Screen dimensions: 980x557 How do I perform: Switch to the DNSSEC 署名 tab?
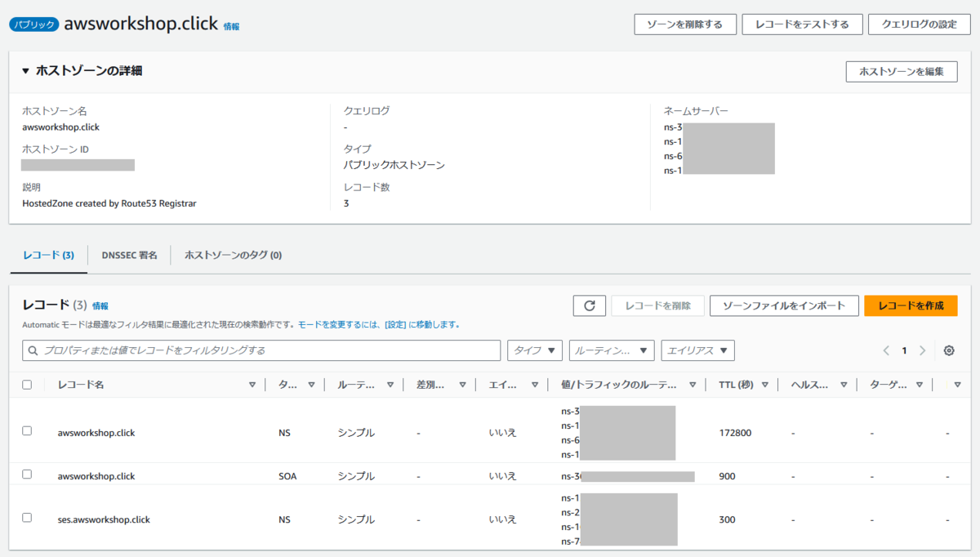coord(129,255)
